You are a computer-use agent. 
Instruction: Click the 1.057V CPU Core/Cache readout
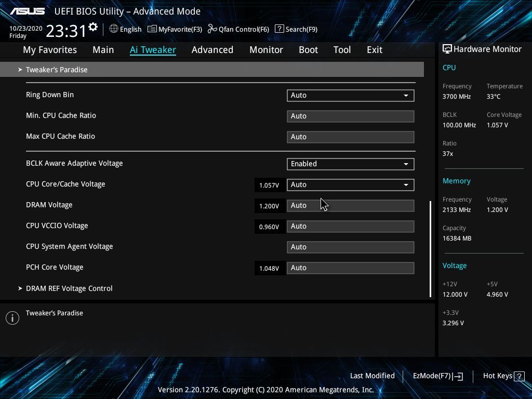tap(269, 185)
